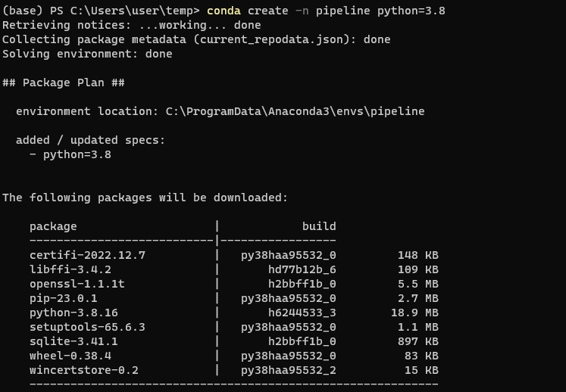566x392 pixels.
Task: Click the pipeline environment name in command
Action: pyautogui.click(x=342, y=11)
